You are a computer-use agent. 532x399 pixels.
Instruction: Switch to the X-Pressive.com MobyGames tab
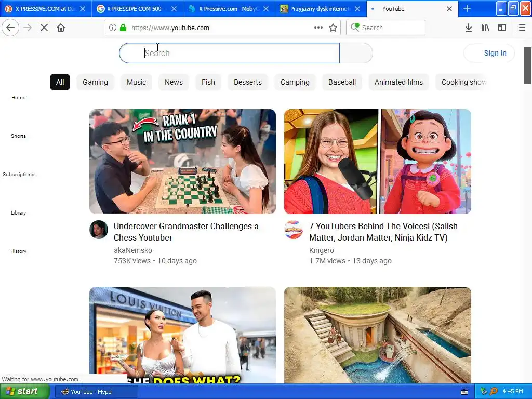[x=229, y=9]
